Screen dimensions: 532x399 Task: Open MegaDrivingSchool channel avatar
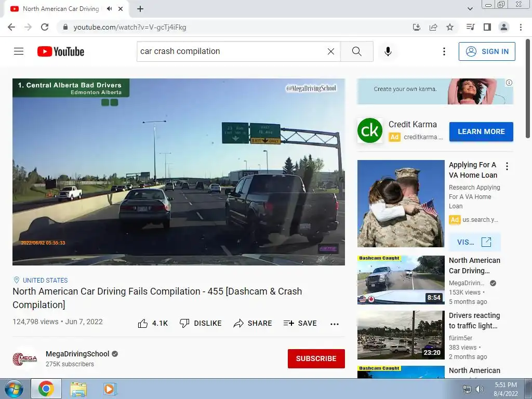click(25, 358)
